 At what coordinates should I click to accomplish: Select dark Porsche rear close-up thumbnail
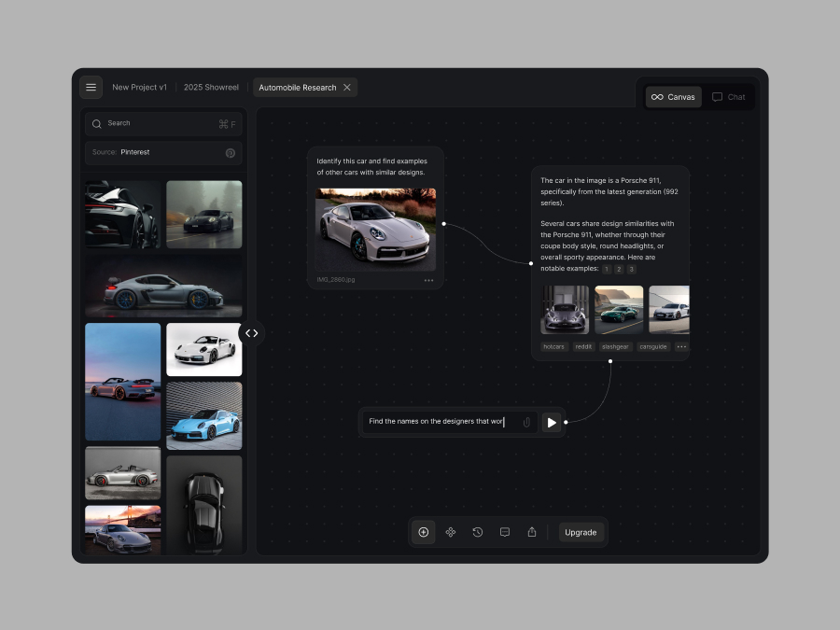(122, 215)
